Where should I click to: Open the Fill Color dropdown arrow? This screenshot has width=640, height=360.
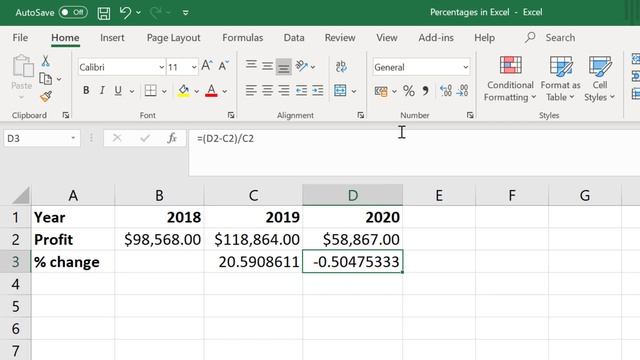click(x=197, y=91)
